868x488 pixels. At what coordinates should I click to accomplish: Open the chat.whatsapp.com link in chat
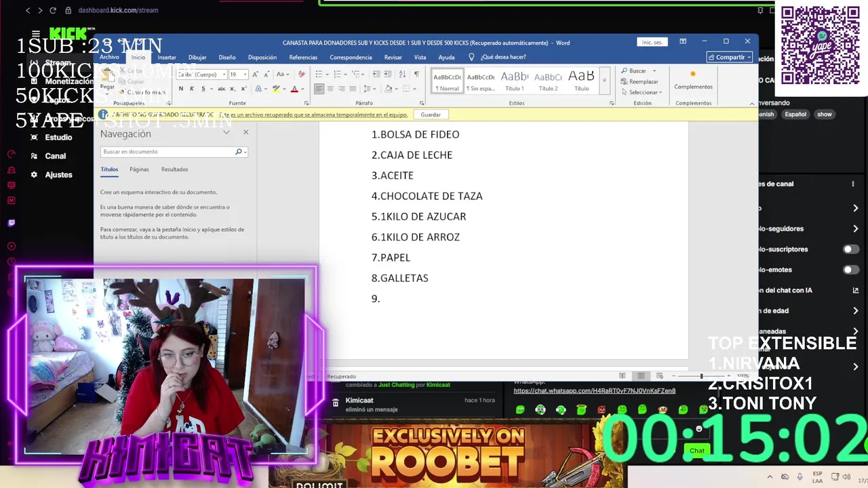click(595, 391)
